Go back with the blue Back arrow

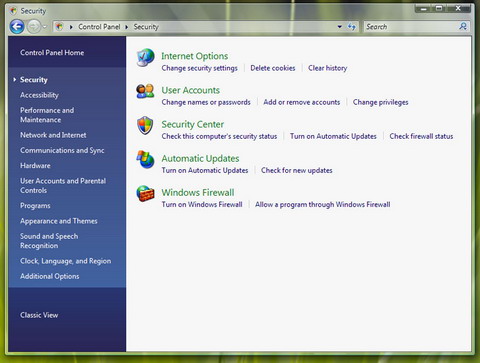[x=17, y=27]
